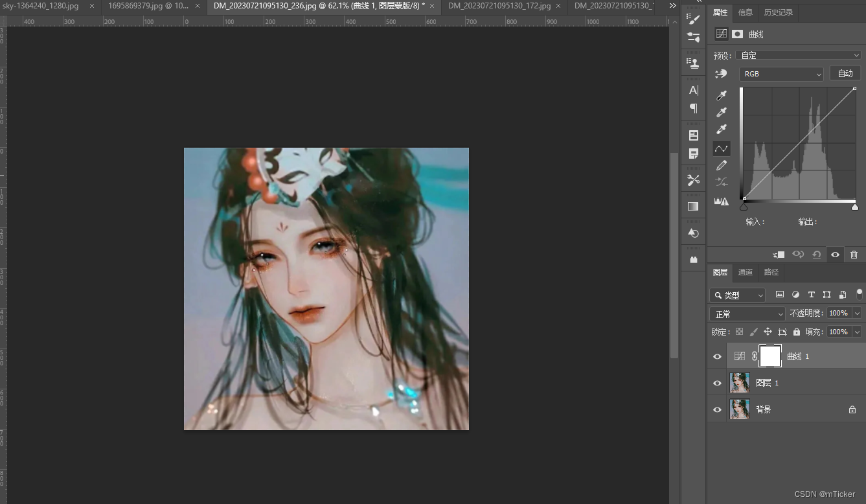866x504 pixels.
Task: Toggle smart object layer filter
Action: pyautogui.click(x=842, y=295)
